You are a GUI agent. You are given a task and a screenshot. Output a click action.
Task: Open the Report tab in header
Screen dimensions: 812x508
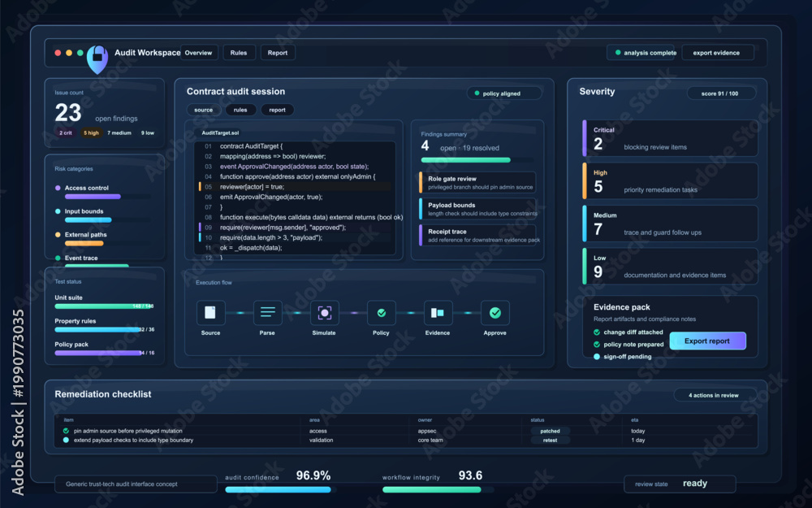(x=278, y=53)
